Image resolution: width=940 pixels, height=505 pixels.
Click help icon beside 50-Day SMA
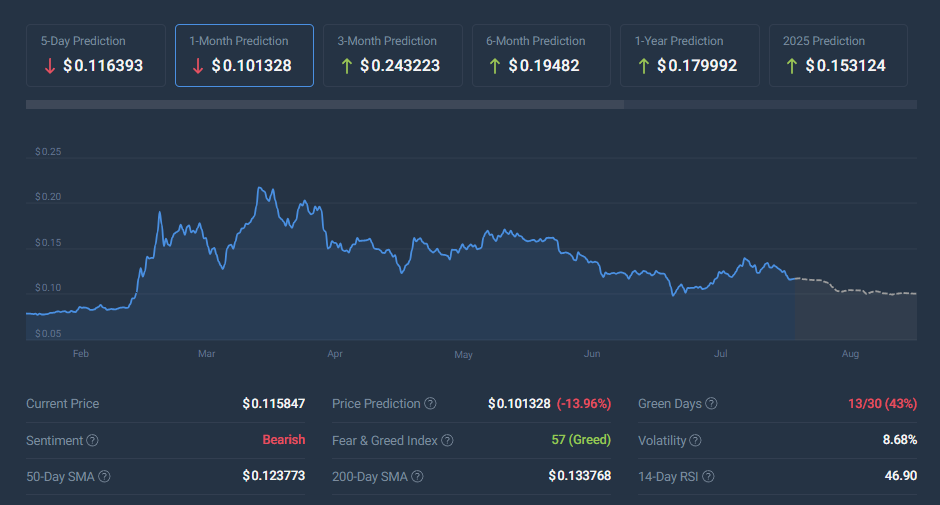104,476
